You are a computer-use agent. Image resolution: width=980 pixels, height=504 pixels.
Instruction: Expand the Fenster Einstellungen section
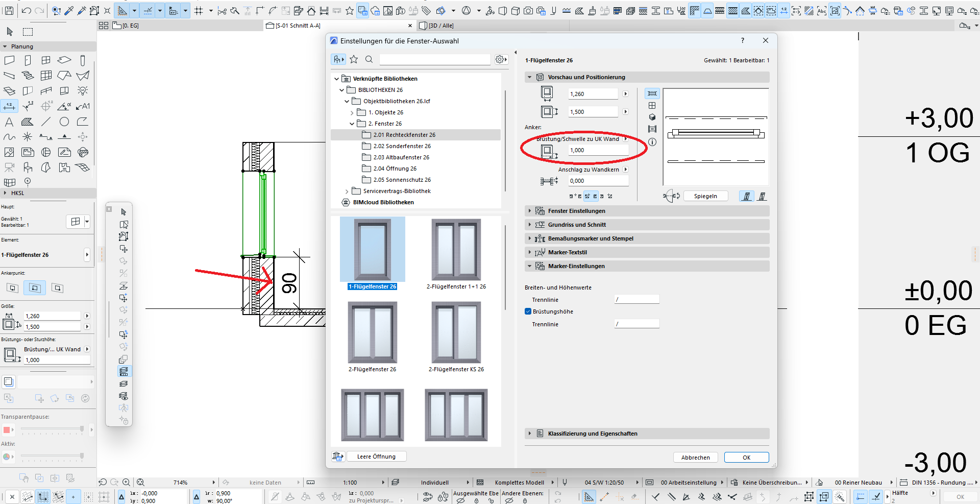(530, 211)
